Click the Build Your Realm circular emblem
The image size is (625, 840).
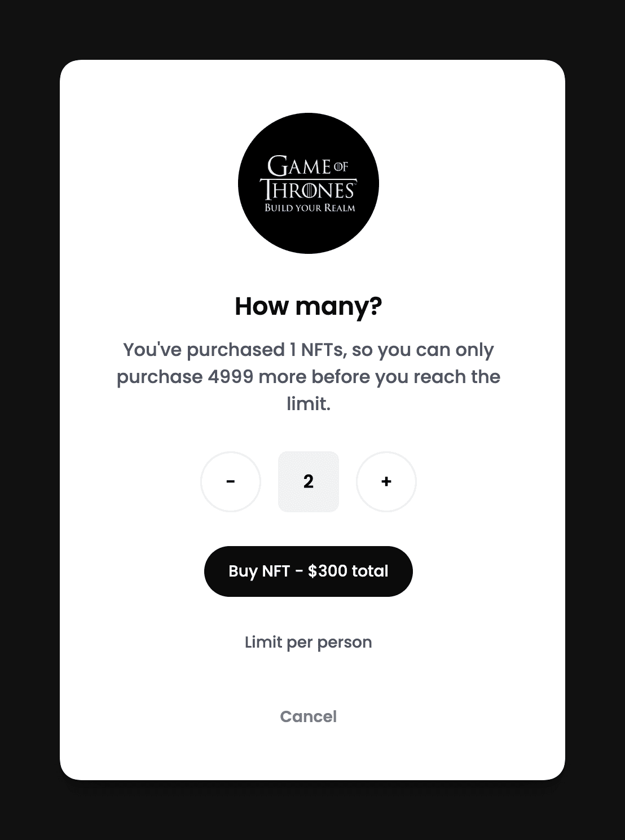point(309,183)
